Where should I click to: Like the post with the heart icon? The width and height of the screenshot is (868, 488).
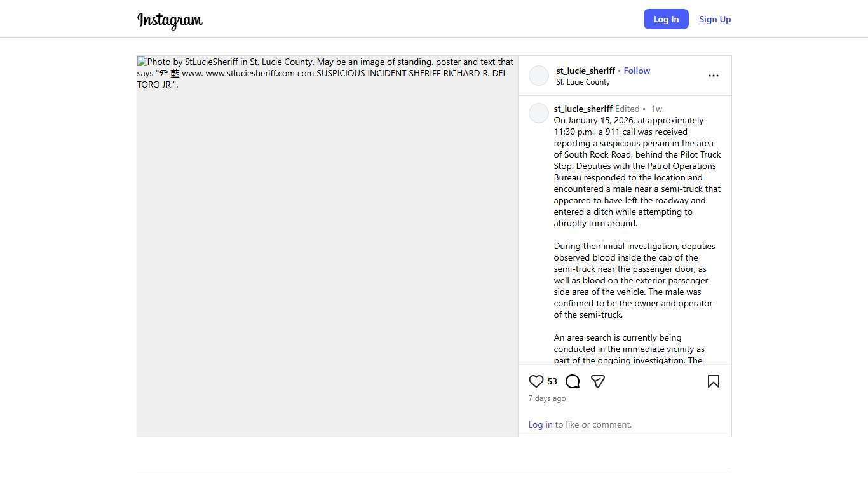coord(536,381)
